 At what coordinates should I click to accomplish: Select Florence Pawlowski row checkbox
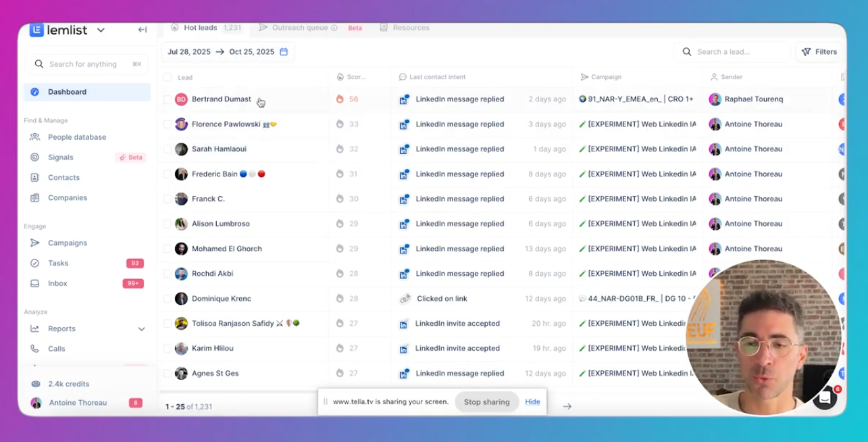[x=168, y=124]
